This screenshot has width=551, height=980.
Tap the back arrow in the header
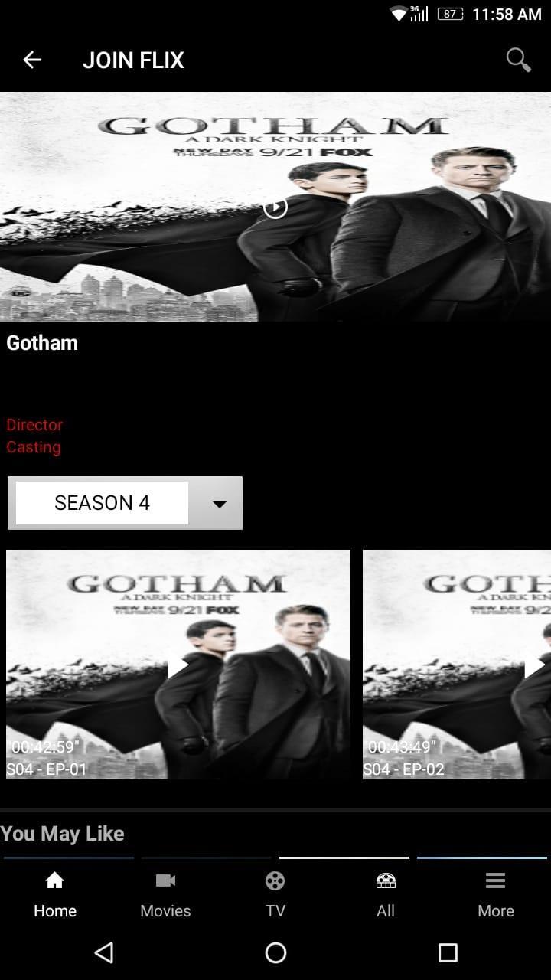pos(32,60)
